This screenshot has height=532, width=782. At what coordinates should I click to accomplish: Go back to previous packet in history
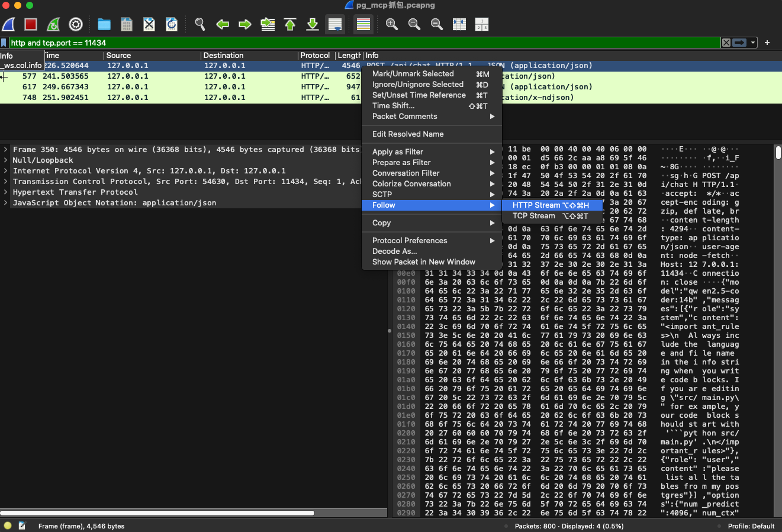coord(223,24)
